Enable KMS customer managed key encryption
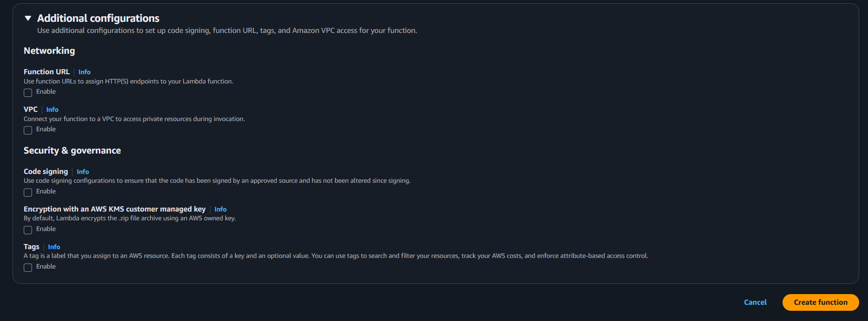868x321 pixels. [28, 230]
